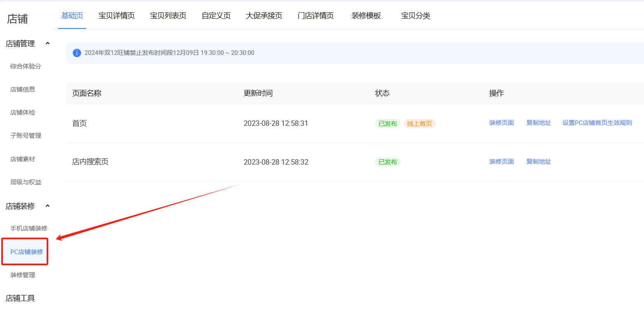
Task: Select 层级与权益 in the sidebar
Action: tap(26, 182)
